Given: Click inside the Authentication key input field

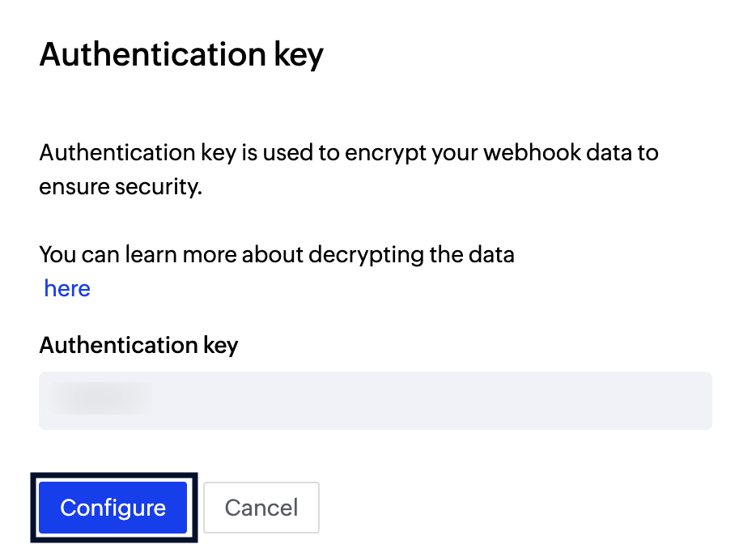Looking at the screenshot, I should (375, 400).
